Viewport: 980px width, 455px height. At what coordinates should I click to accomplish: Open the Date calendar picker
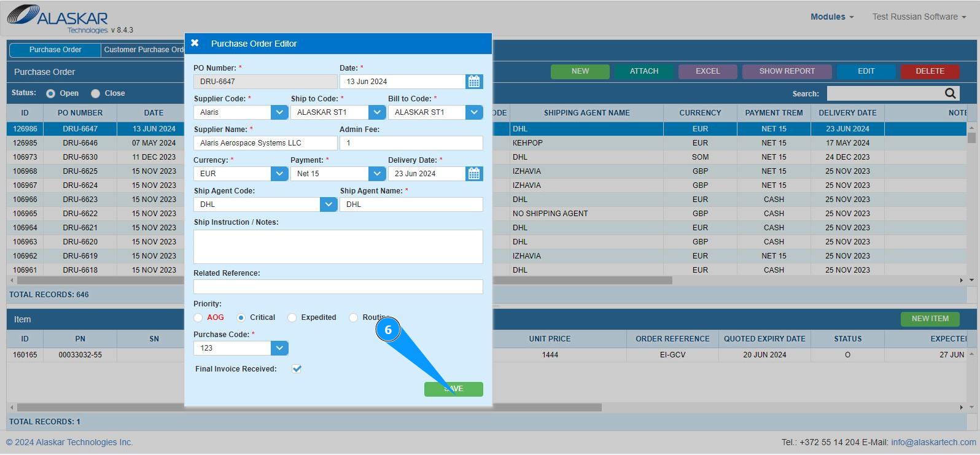474,82
